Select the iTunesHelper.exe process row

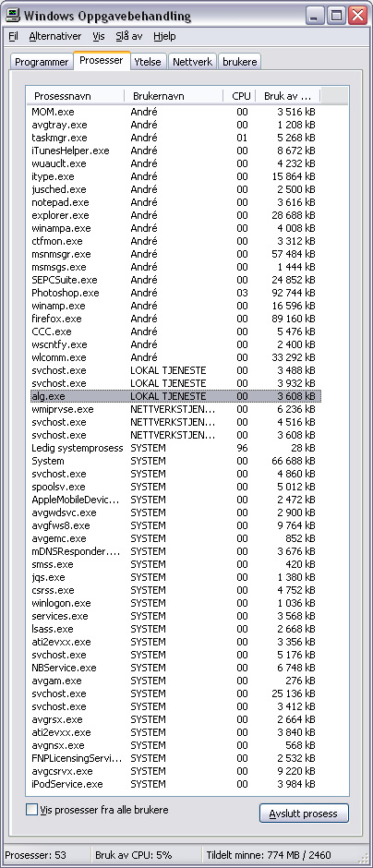tap(174, 151)
